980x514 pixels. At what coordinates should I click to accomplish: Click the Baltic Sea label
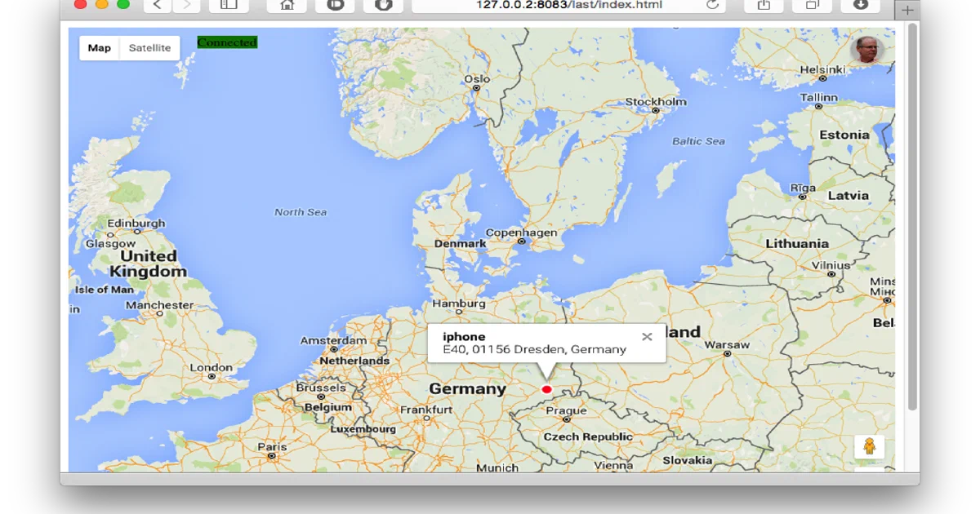pyautogui.click(x=698, y=141)
